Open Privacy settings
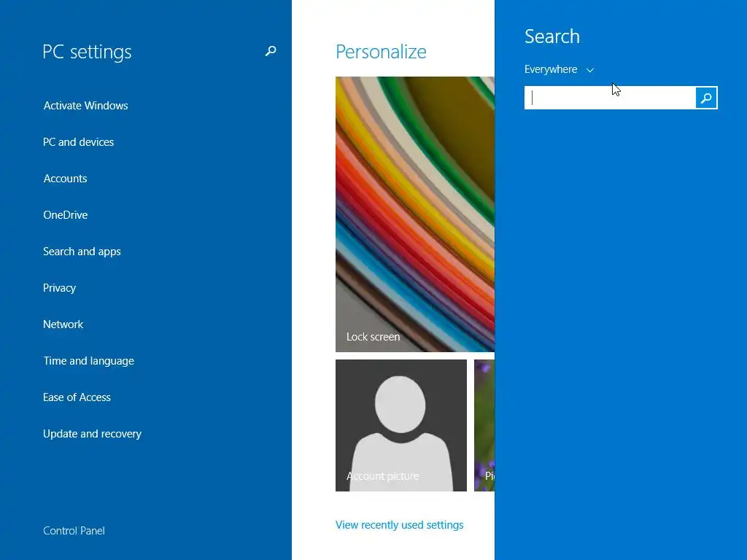Screen dimensions: 747x560 click(x=60, y=288)
